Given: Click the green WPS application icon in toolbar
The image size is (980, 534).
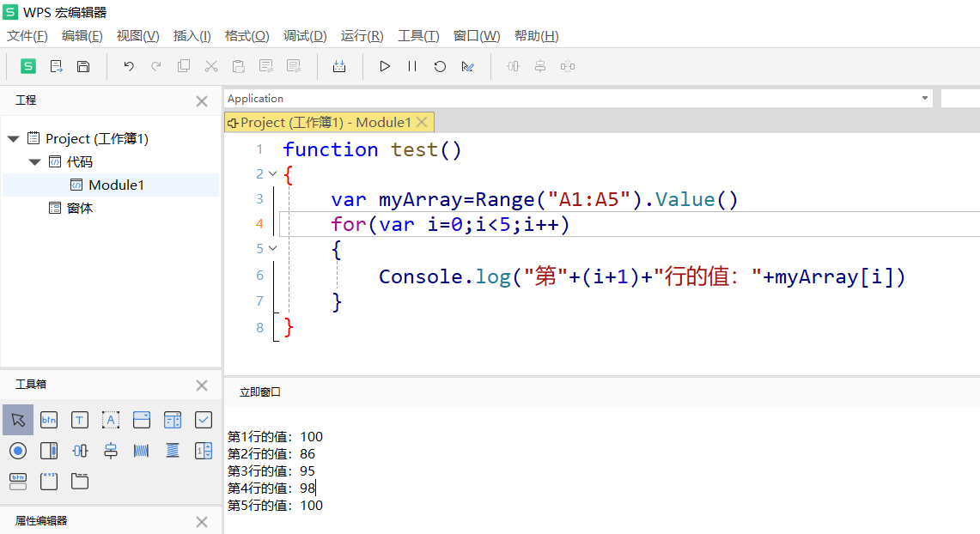Looking at the screenshot, I should click(28, 66).
